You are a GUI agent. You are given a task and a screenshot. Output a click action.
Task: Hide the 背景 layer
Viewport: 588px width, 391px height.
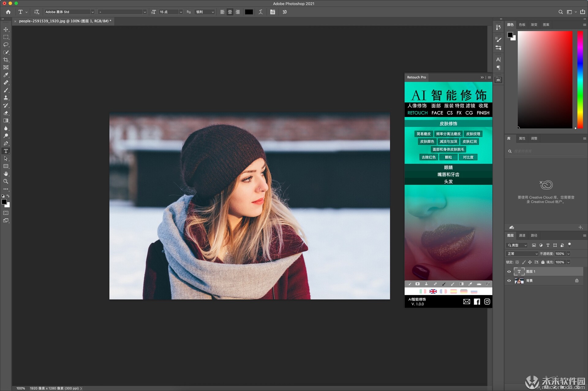click(x=509, y=281)
